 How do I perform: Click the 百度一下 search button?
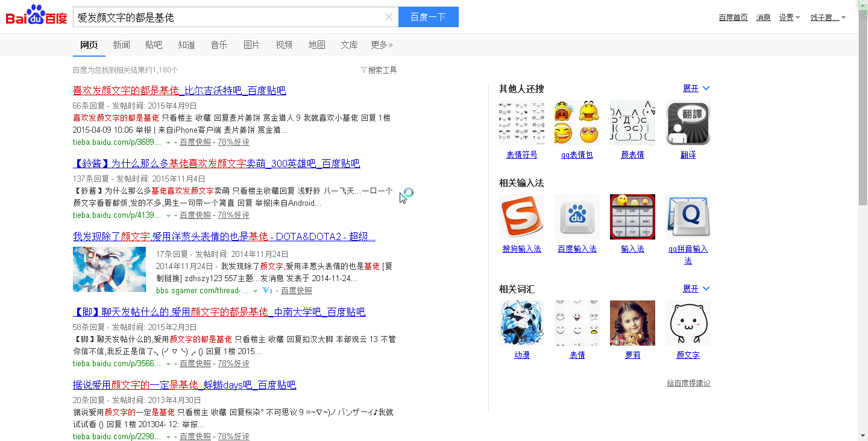point(429,17)
